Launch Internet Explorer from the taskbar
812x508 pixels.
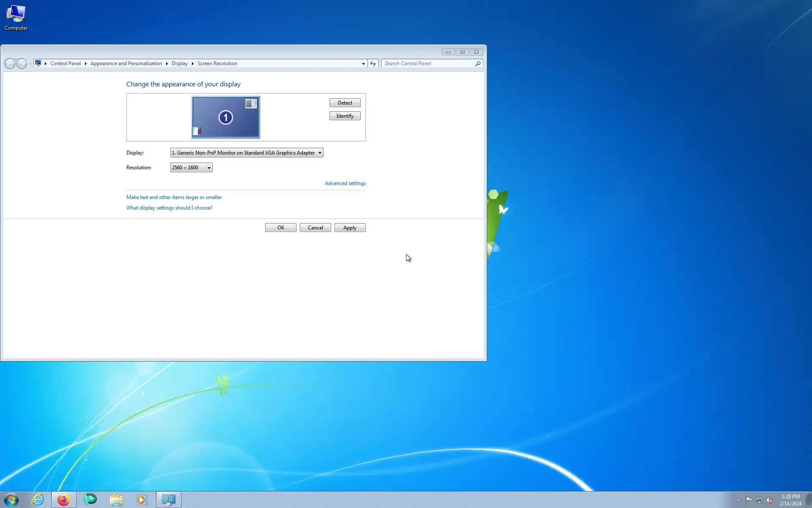click(38, 500)
